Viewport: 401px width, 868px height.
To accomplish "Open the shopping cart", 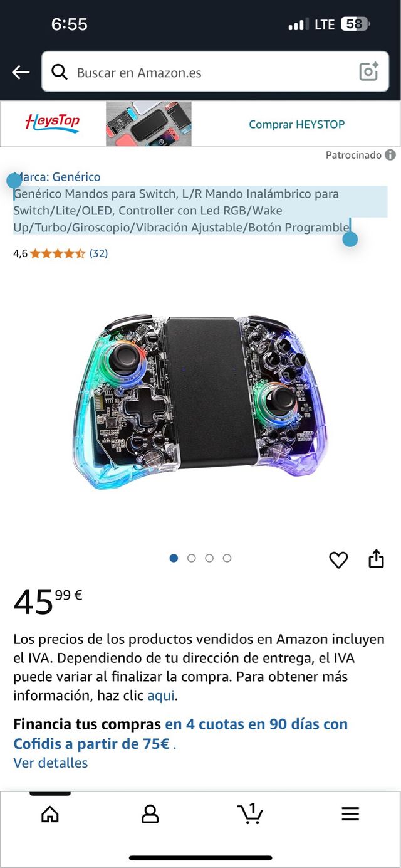I will (250, 813).
